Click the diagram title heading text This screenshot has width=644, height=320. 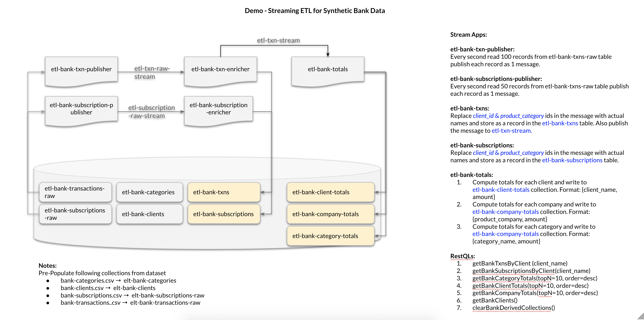pyautogui.click(x=315, y=11)
